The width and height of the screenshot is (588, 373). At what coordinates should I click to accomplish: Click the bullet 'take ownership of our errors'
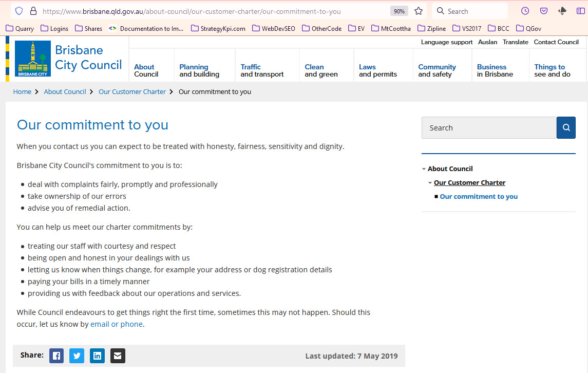(77, 196)
